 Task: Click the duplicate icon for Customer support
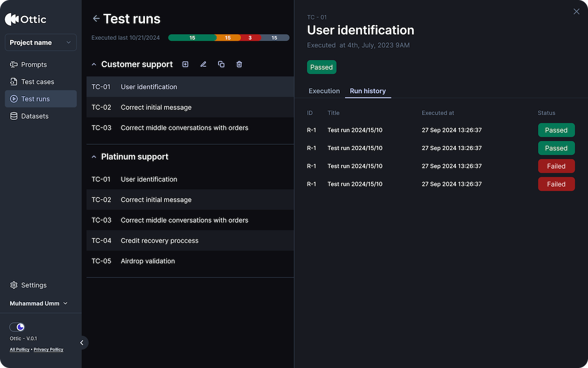[221, 64]
